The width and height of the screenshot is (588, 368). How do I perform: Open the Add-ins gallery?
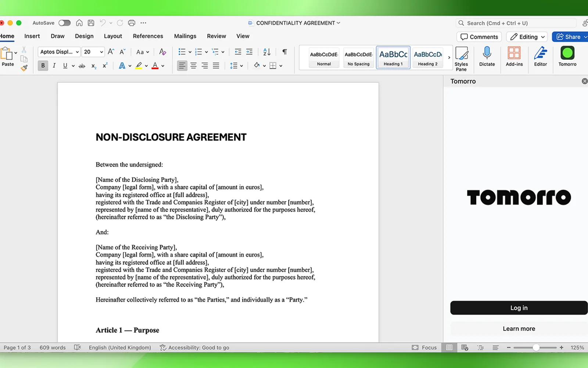(514, 56)
